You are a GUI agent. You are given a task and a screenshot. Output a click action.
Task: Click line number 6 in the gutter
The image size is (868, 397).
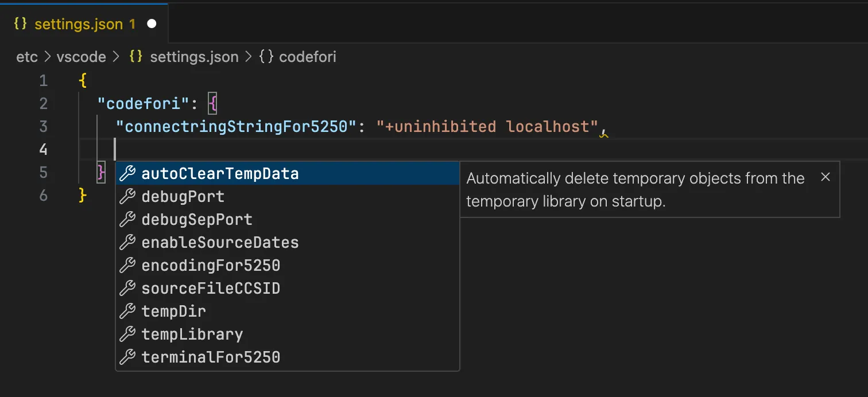pos(44,196)
